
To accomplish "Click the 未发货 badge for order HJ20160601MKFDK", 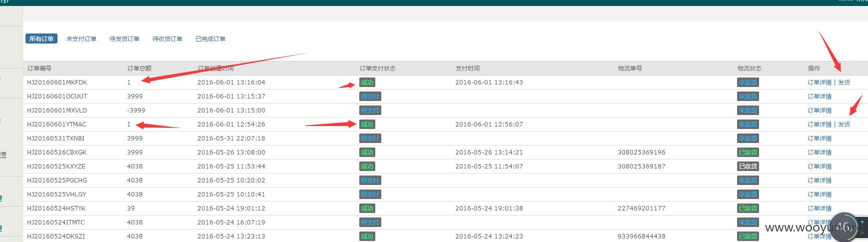I will [748, 82].
